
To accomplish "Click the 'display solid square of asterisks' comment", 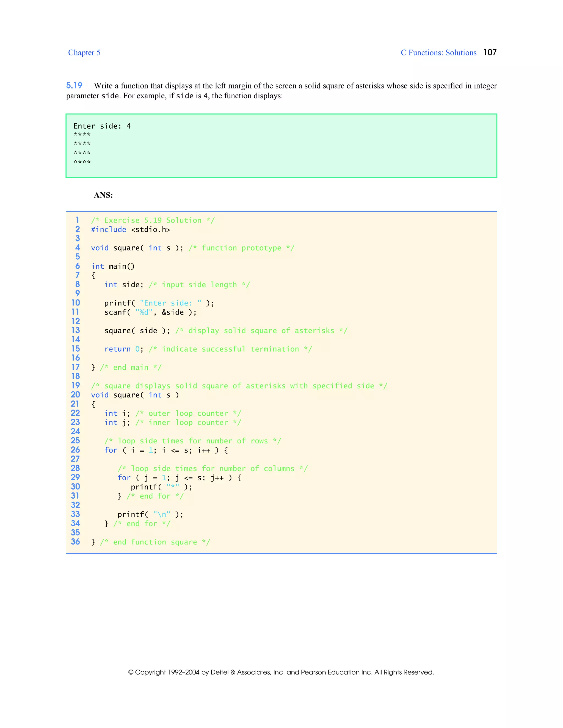I will (x=261, y=331).
